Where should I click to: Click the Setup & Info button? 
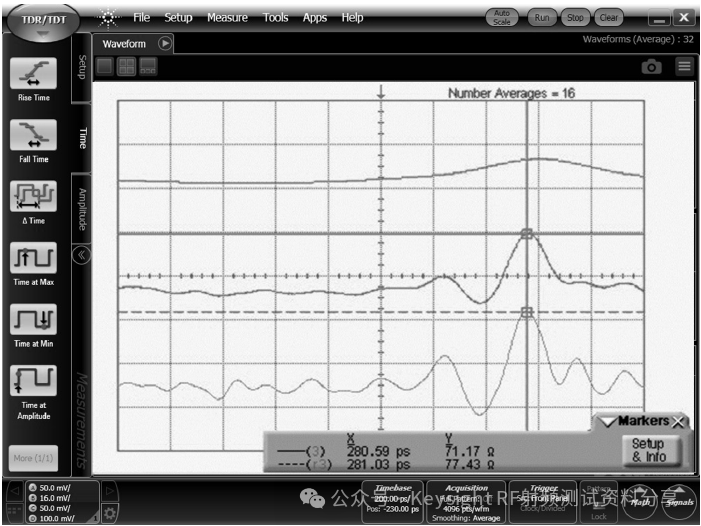(650, 450)
